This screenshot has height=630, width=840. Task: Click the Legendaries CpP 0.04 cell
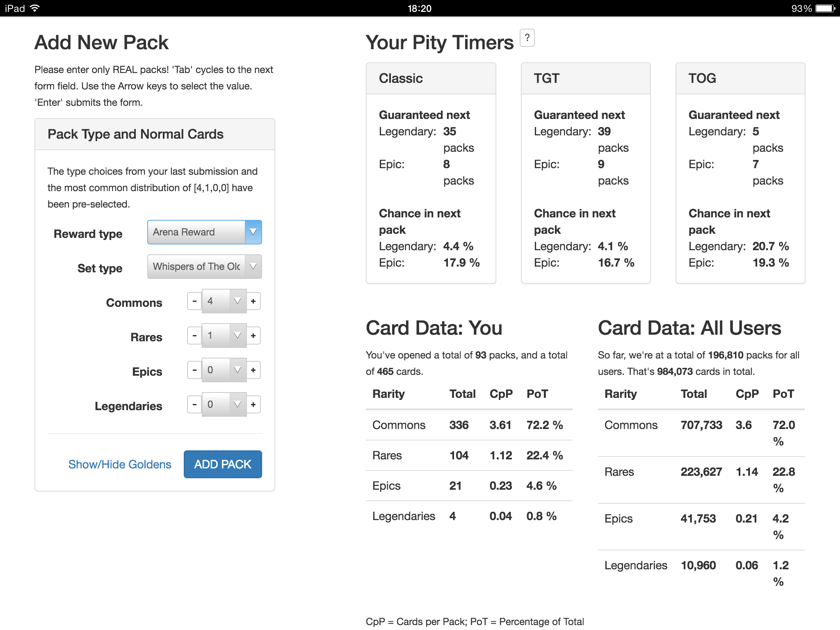point(501,516)
